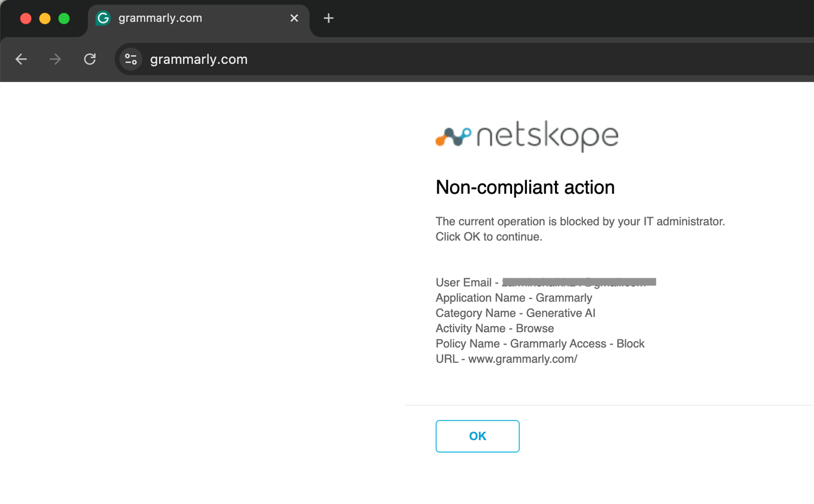Click the Application Name Grammarly line
The image size is (814, 504).
click(x=514, y=298)
